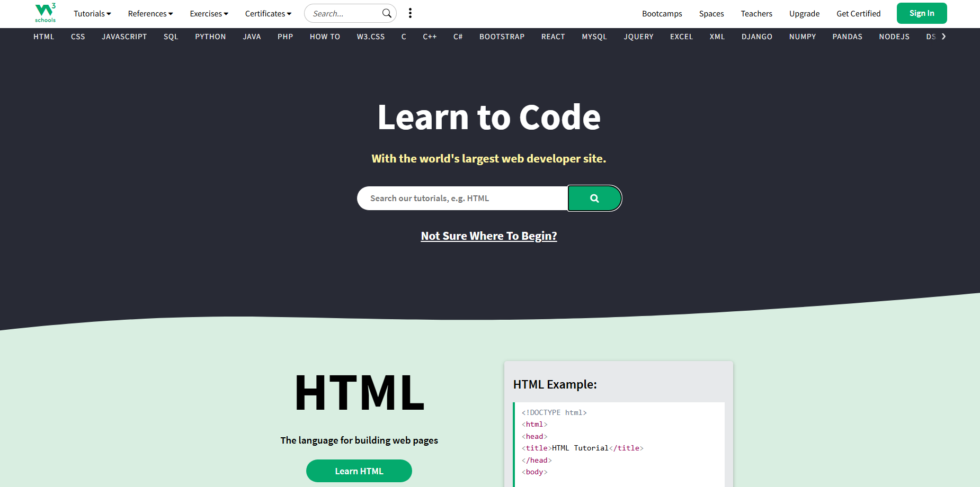Visit the Bootcamps page link
980x487 pixels.
click(x=662, y=14)
